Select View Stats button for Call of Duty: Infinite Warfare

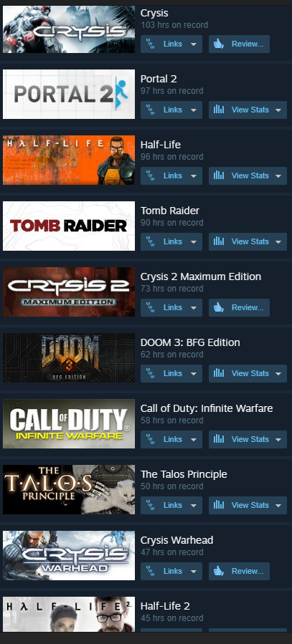pyautogui.click(x=248, y=439)
